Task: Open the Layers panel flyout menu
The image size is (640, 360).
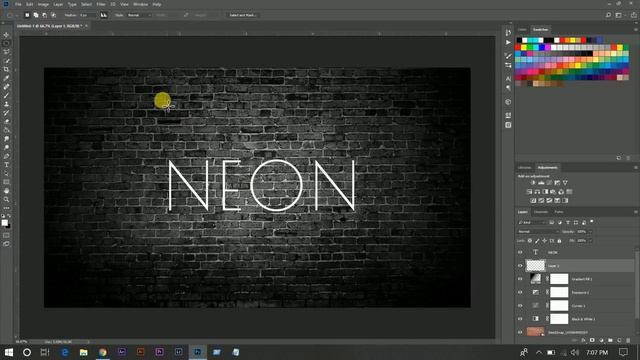Action: 636,212
